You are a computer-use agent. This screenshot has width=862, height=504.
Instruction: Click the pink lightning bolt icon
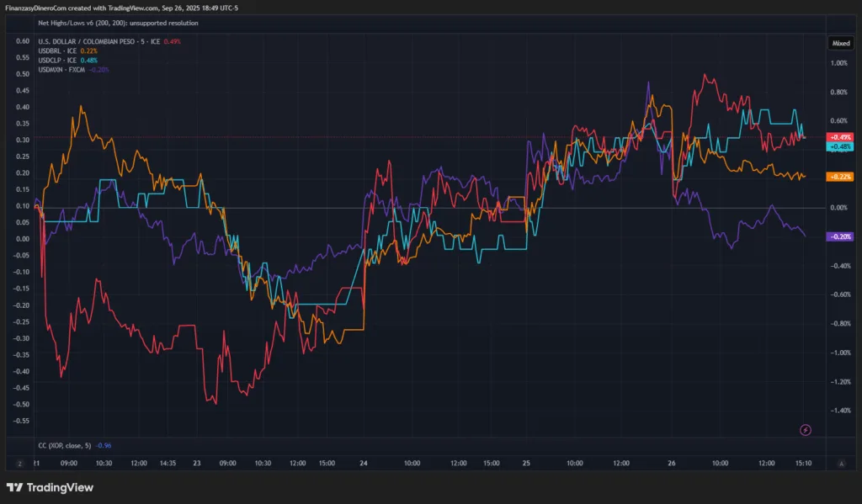(x=806, y=430)
